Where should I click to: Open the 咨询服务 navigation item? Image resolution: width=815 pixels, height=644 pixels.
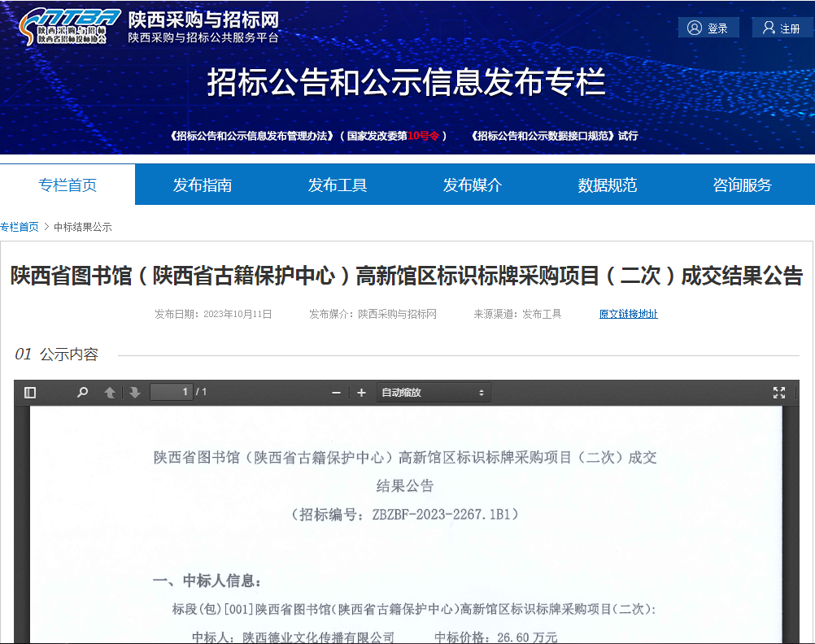pyautogui.click(x=742, y=185)
